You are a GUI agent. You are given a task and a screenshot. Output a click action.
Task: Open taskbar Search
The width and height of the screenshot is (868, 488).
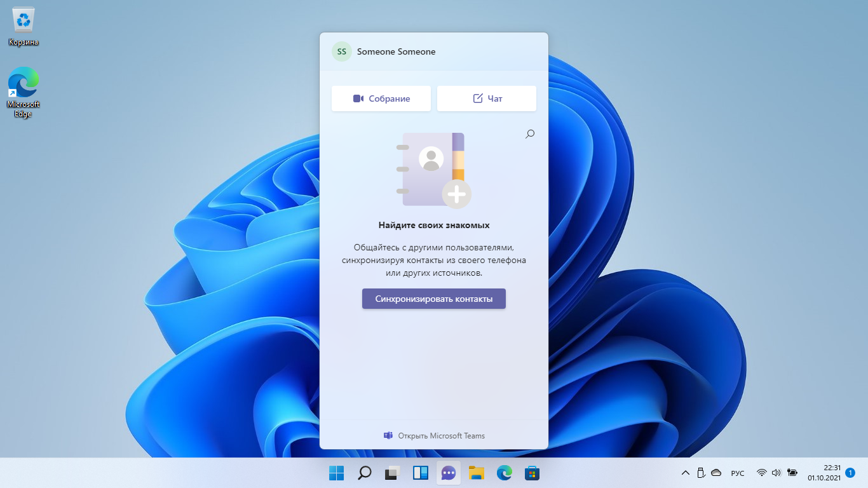click(365, 473)
